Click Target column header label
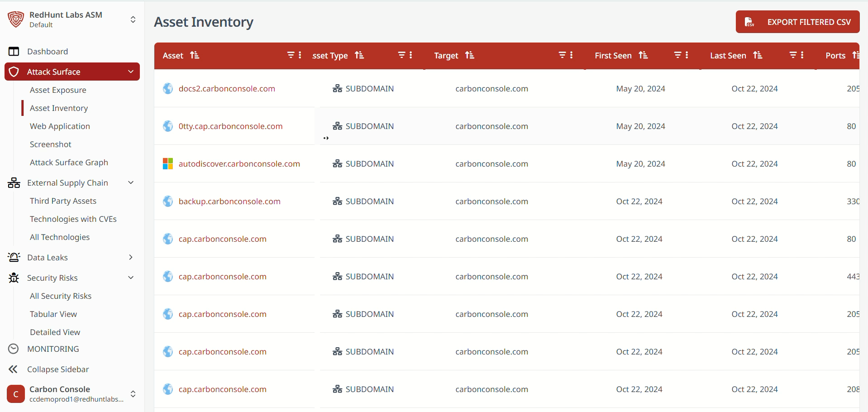 (446, 56)
